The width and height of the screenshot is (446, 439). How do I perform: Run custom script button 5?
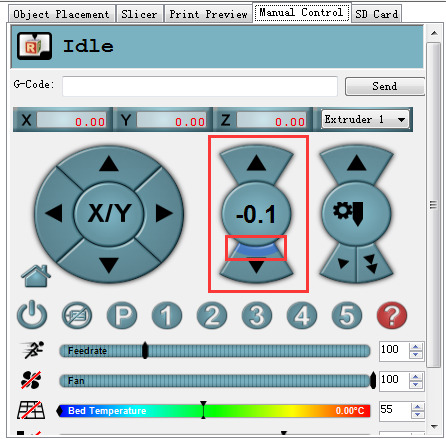347,315
